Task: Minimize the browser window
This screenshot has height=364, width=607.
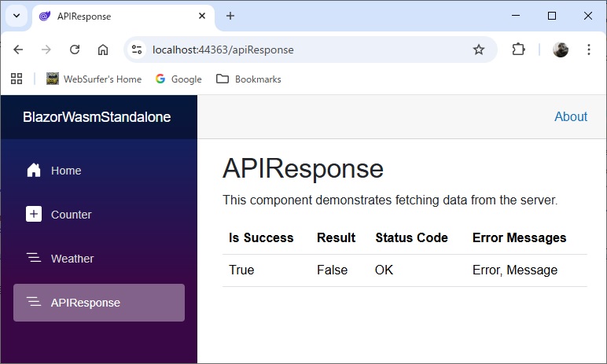Action: click(516, 16)
